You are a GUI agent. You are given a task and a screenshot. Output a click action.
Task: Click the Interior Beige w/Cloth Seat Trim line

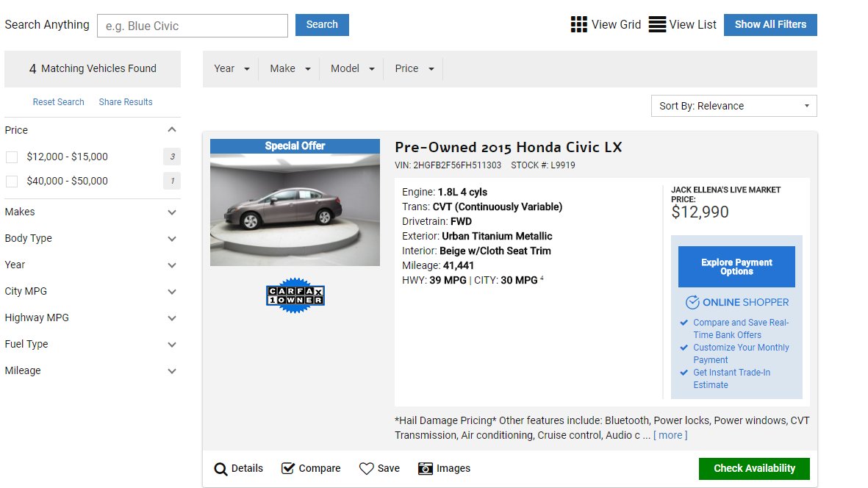point(476,251)
